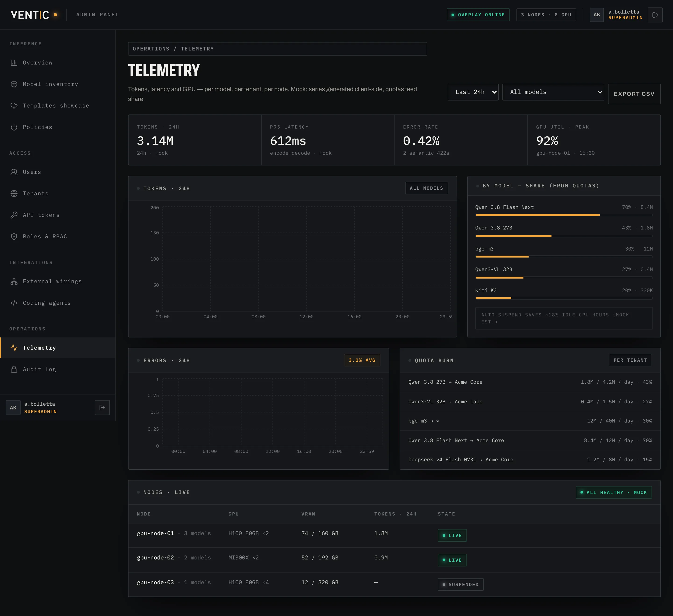Select Tenants in the sidebar
Viewport: 673px width, 616px height.
point(58,194)
